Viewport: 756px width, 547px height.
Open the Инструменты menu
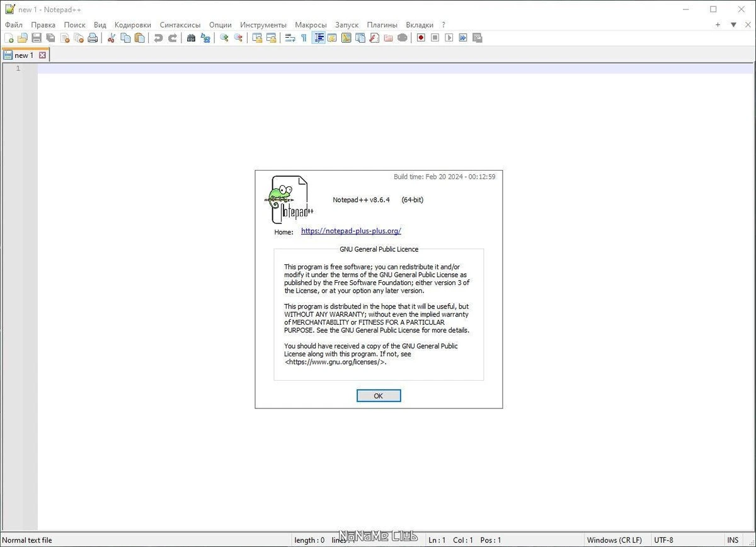263,25
